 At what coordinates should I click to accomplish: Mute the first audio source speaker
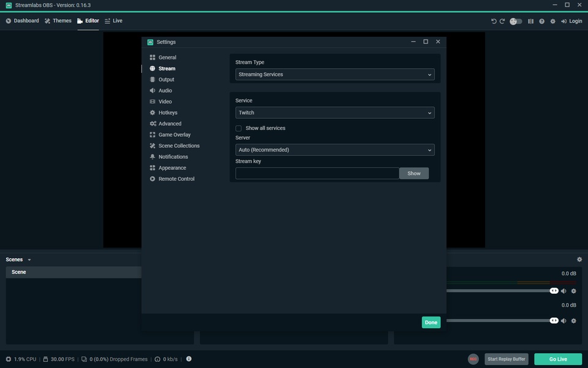point(563,291)
